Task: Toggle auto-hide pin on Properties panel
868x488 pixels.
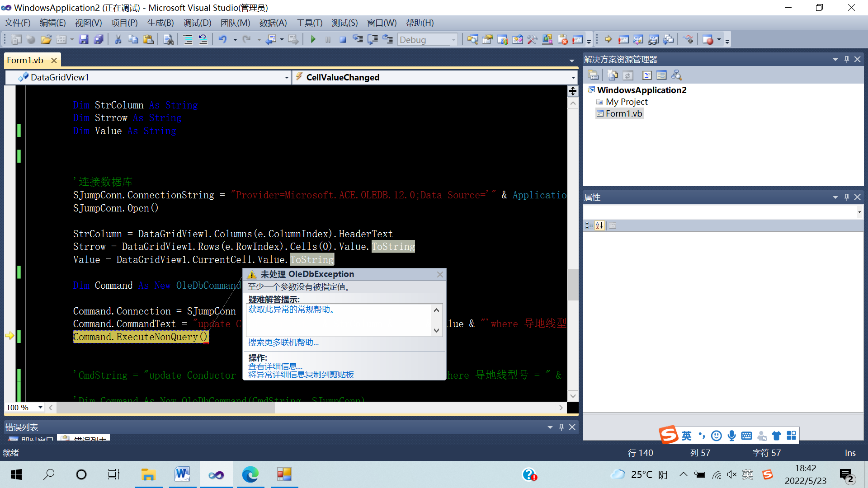Action: click(847, 197)
